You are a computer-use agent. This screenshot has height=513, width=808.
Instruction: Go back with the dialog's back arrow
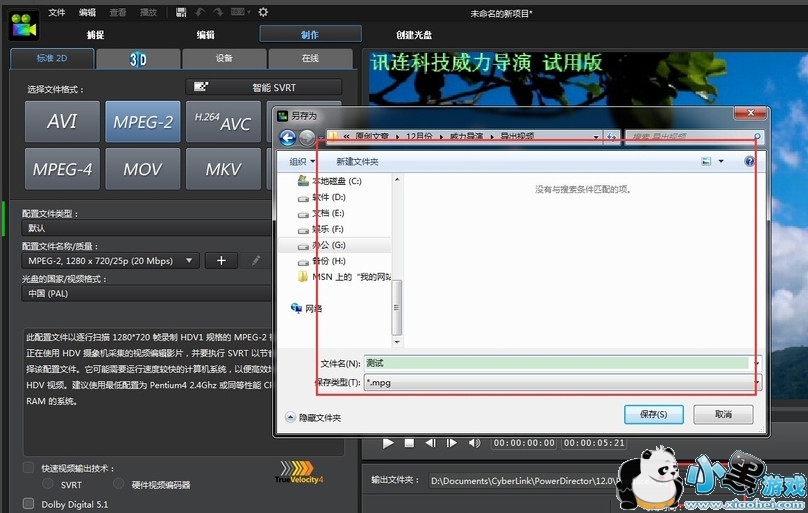287,138
